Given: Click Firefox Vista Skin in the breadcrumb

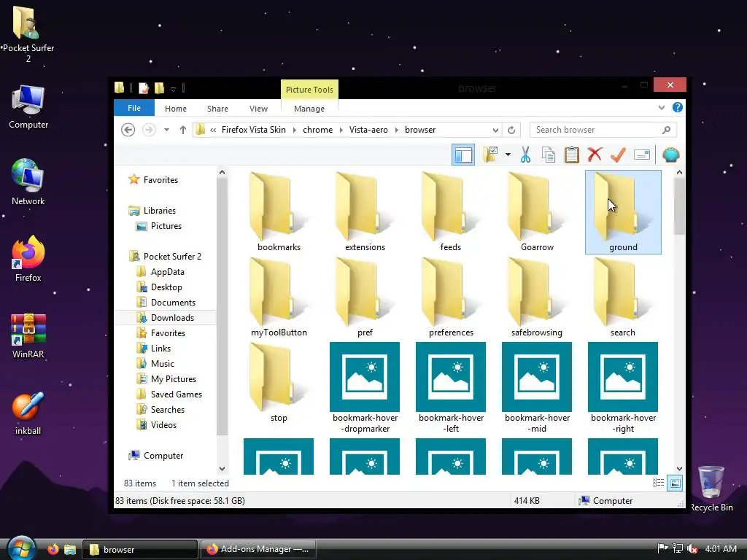Looking at the screenshot, I should 253,130.
